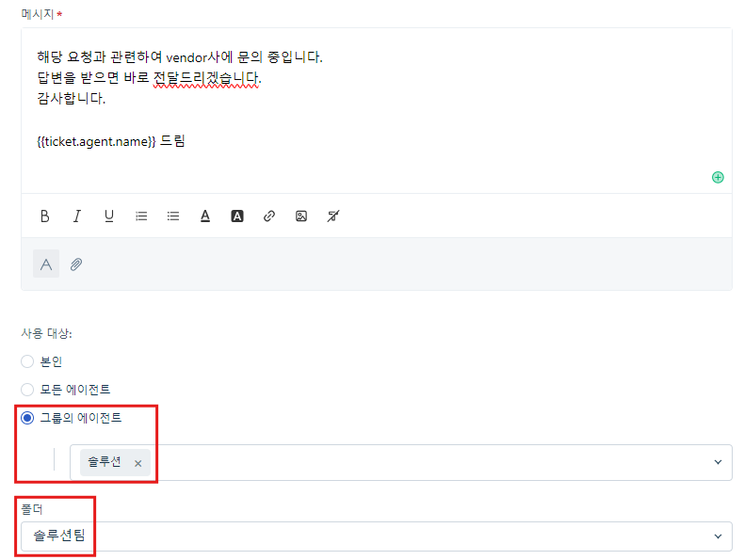This screenshot has width=744, height=560.
Task: Insert a hyperlink into the message
Action: point(269,216)
